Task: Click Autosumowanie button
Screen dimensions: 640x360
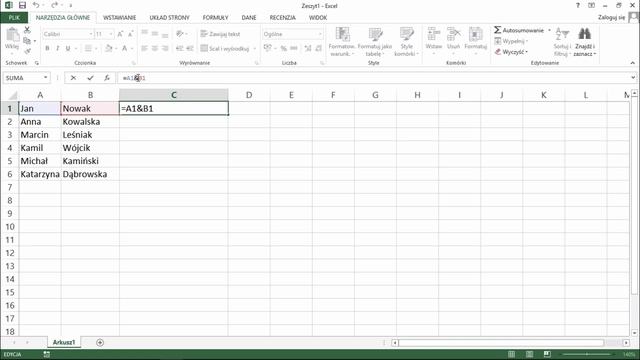Action: [519, 30]
